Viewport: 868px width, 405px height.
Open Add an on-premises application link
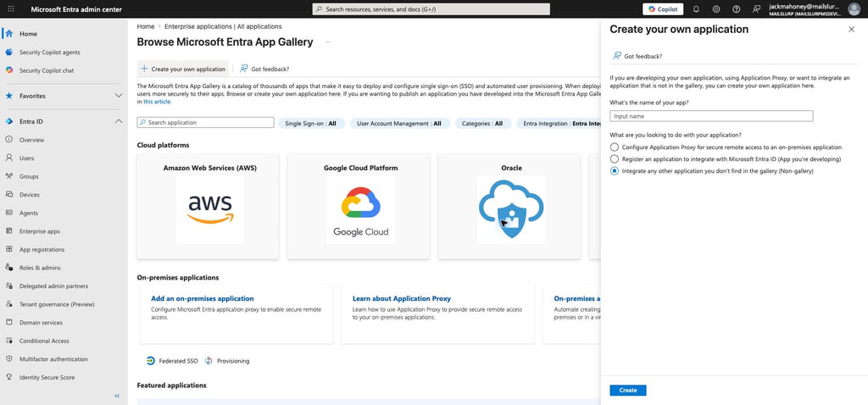pos(203,298)
